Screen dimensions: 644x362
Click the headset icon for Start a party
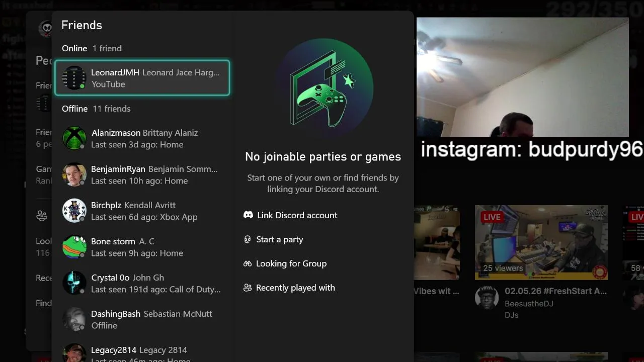(247, 239)
